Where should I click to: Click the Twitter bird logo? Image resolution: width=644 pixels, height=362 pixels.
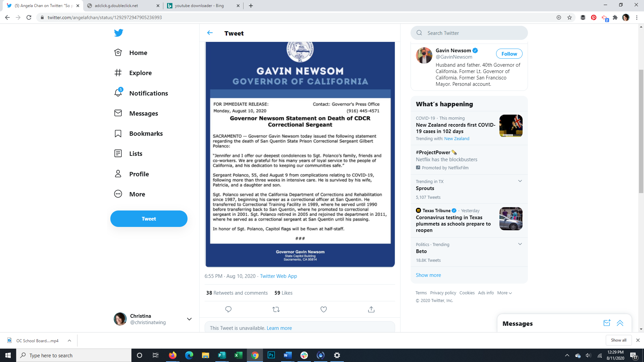tap(118, 33)
